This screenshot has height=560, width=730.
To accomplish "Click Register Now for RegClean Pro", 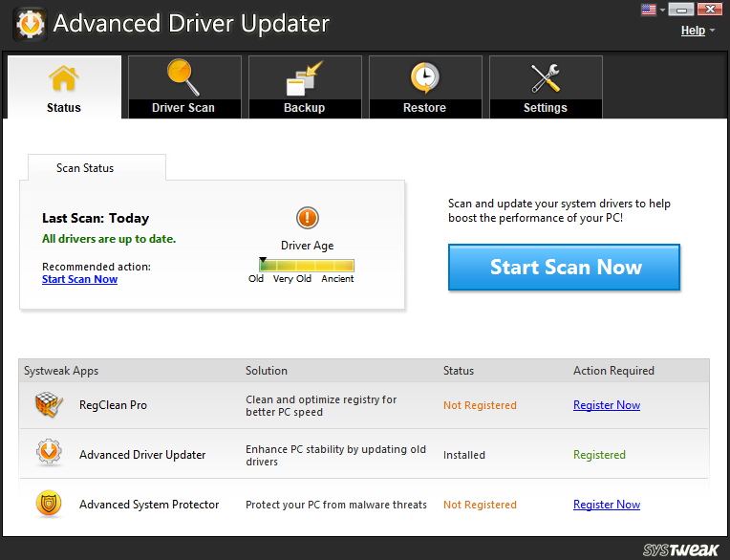I will pos(607,405).
